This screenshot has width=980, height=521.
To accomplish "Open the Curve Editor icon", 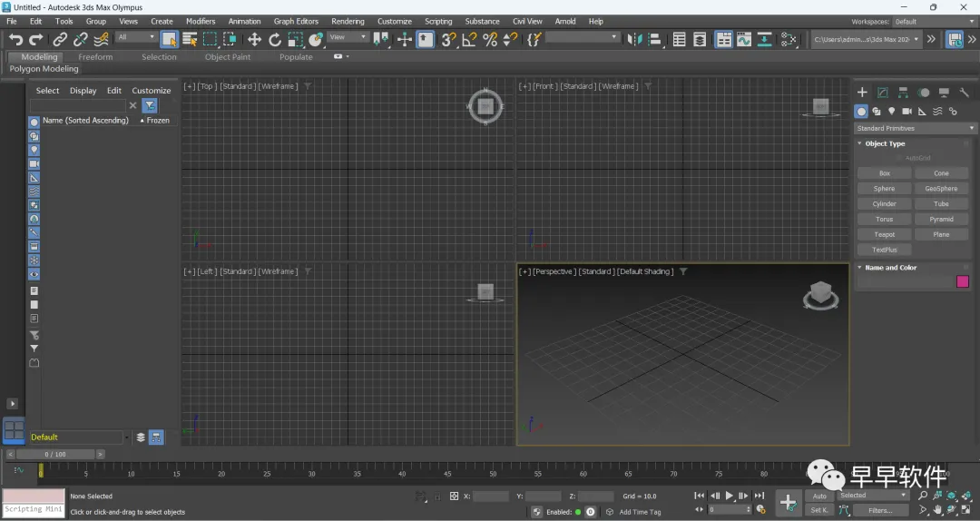I will pyautogui.click(x=744, y=39).
